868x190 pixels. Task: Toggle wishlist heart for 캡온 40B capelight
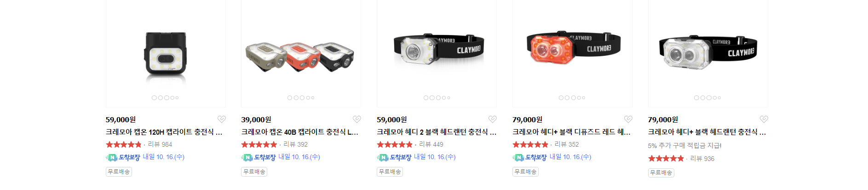pos(357,119)
